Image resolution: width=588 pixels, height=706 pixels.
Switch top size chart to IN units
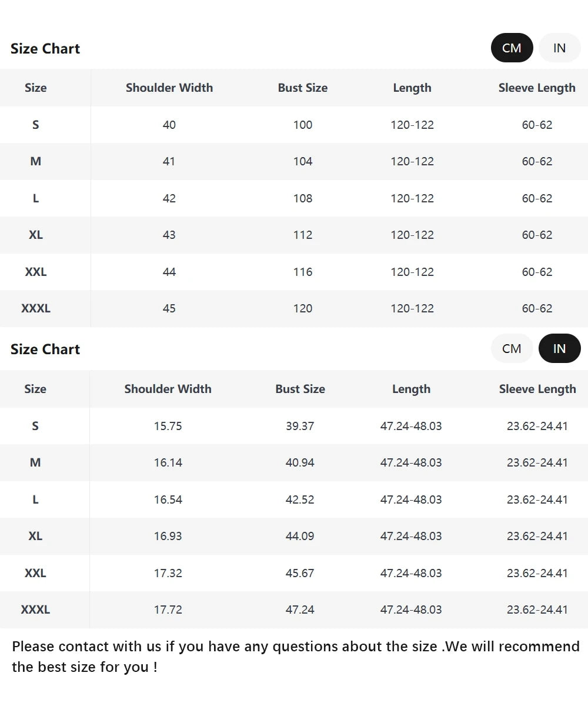coord(559,48)
